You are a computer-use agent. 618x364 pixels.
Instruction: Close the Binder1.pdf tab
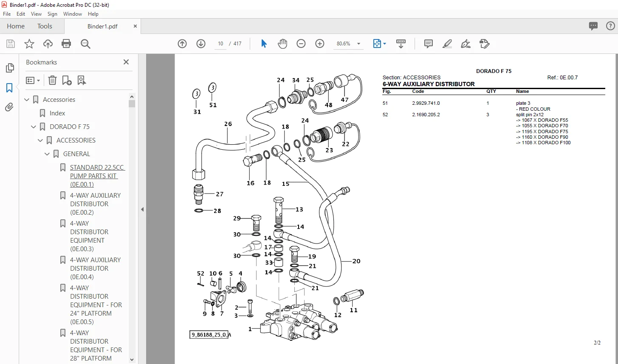[135, 26]
